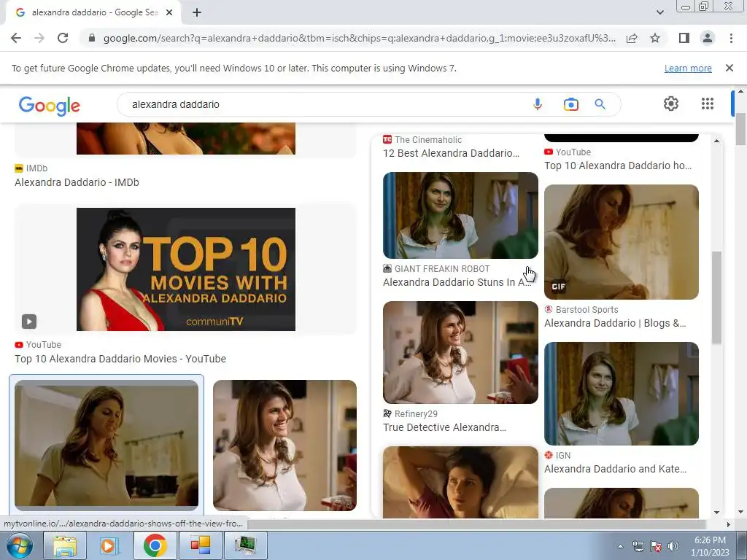Click The Cinemaholic source label

coord(427,139)
